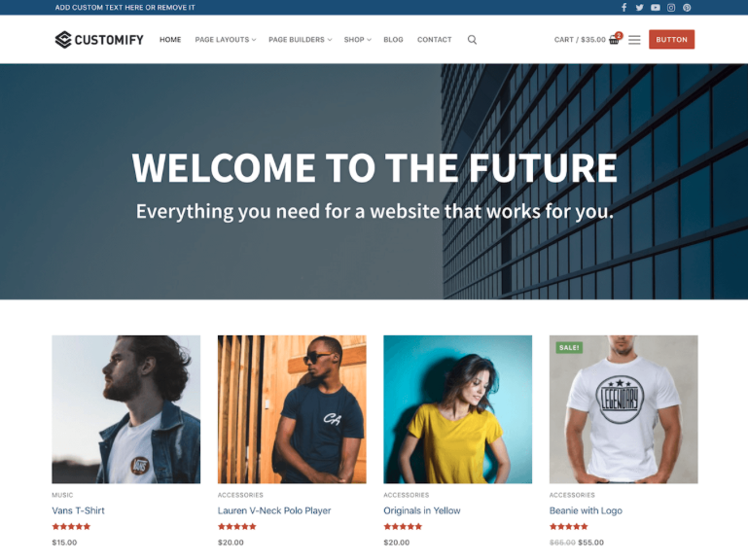
Task: Open the Instagram social icon
Action: point(671,7)
